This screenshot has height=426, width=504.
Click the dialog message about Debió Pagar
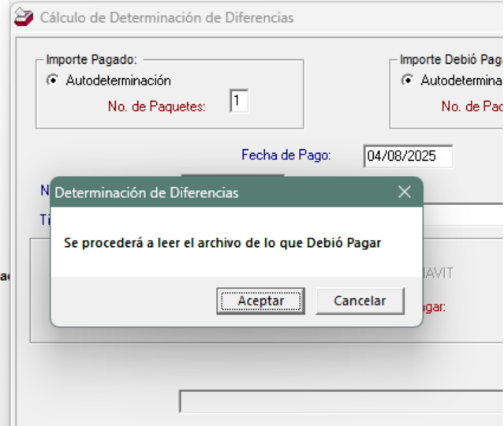(x=222, y=243)
